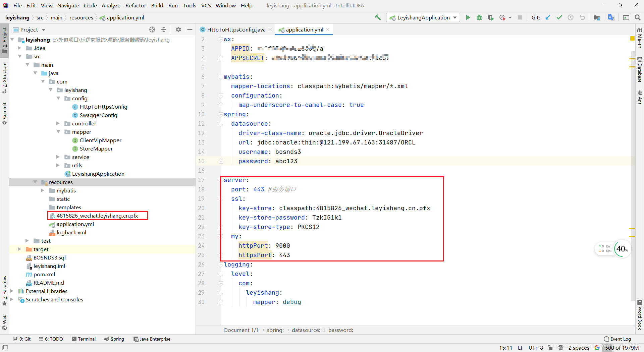
Task: Click the UTF-8 encoding selector
Action: (x=536, y=348)
